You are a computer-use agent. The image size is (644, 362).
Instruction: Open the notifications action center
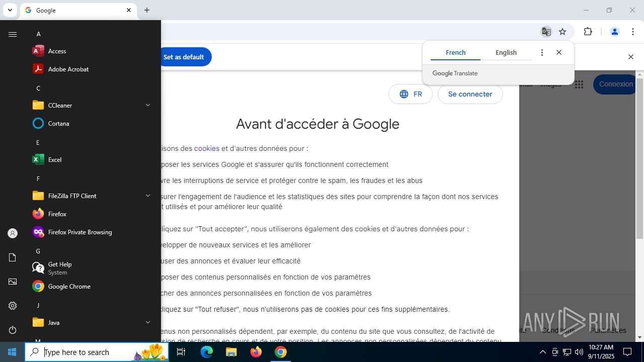627,352
